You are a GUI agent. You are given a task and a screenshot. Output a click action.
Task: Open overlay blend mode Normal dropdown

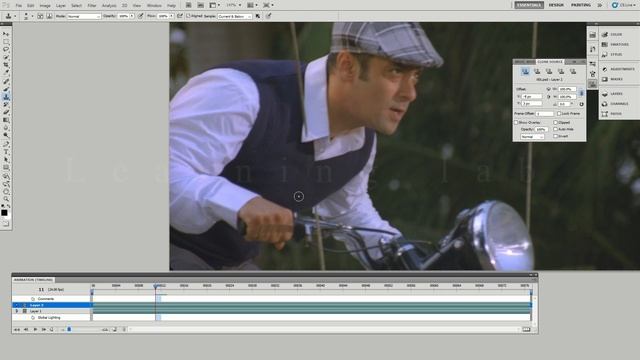point(532,137)
